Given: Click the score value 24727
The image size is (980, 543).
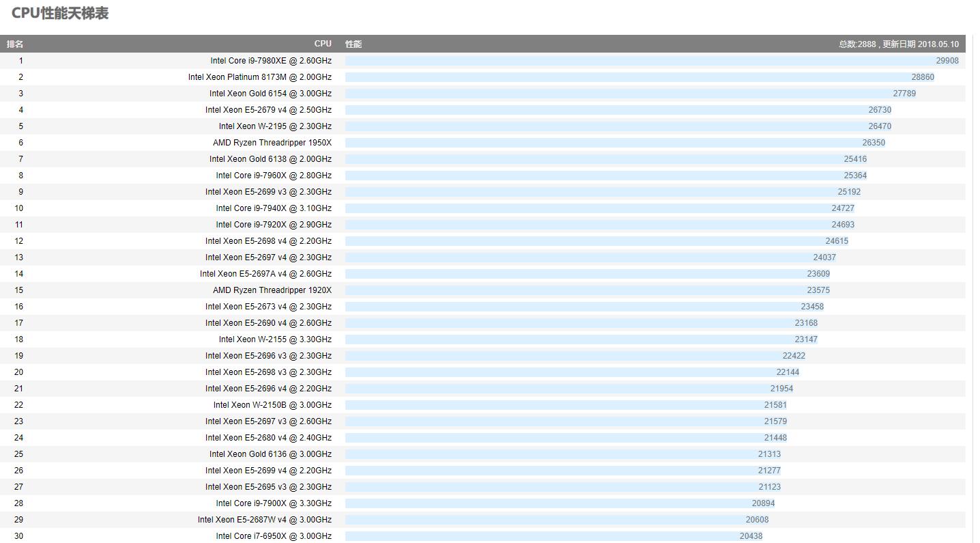Looking at the screenshot, I should (843, 208).
